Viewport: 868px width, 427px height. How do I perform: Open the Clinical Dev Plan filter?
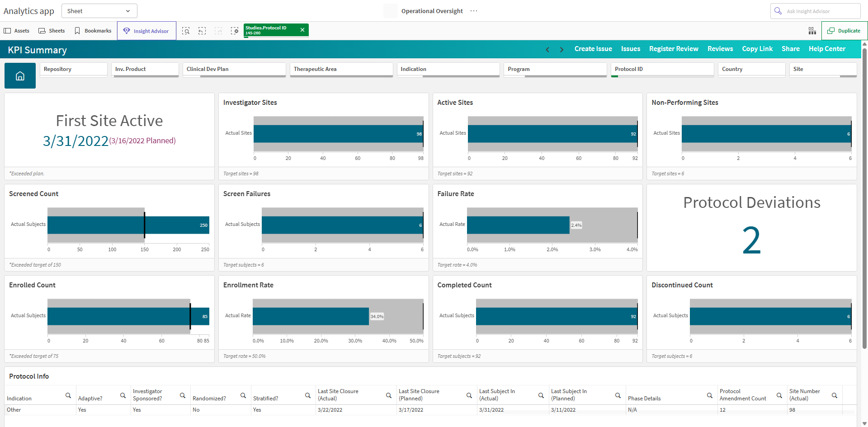(234, 70)
